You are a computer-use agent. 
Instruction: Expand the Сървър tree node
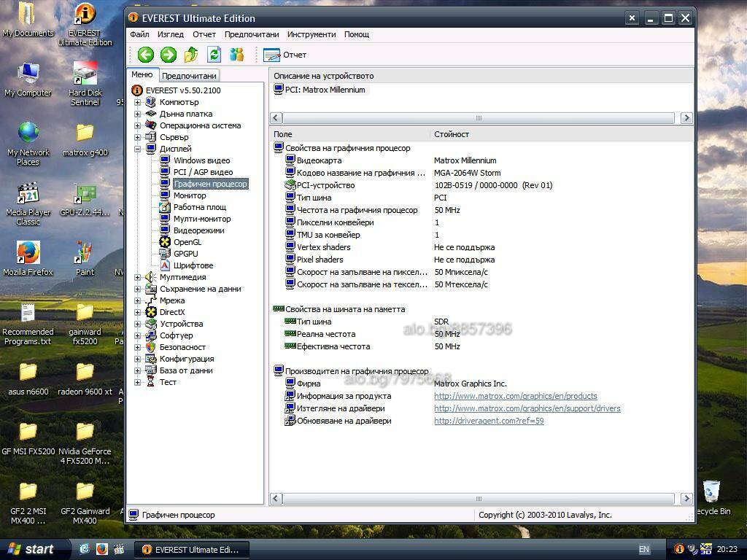[137, 137]
